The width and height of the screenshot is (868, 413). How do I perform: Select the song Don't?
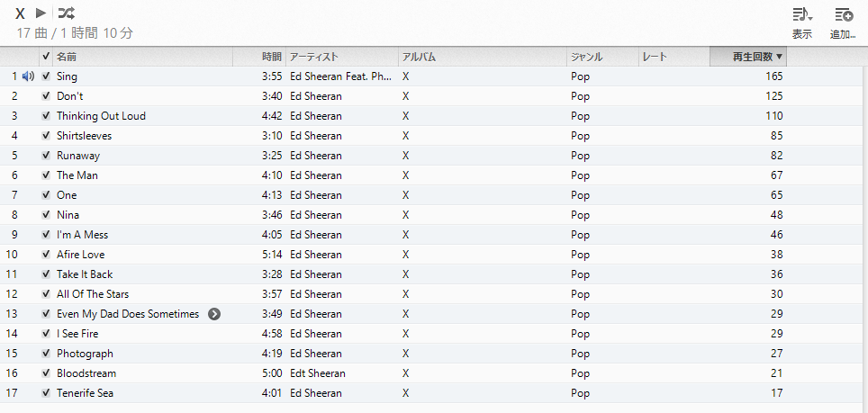pyautogui.click(x=69, y=96)
